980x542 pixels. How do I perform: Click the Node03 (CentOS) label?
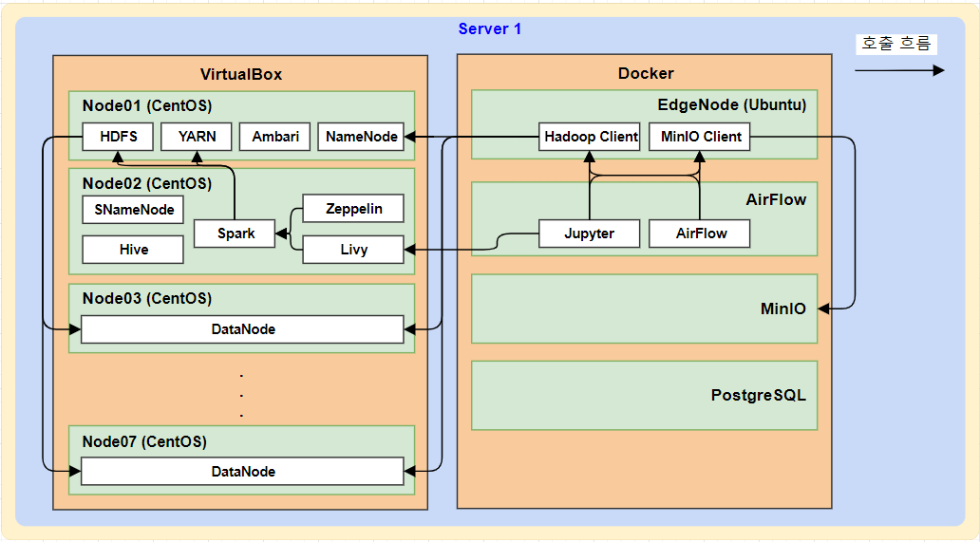[147, 298]
